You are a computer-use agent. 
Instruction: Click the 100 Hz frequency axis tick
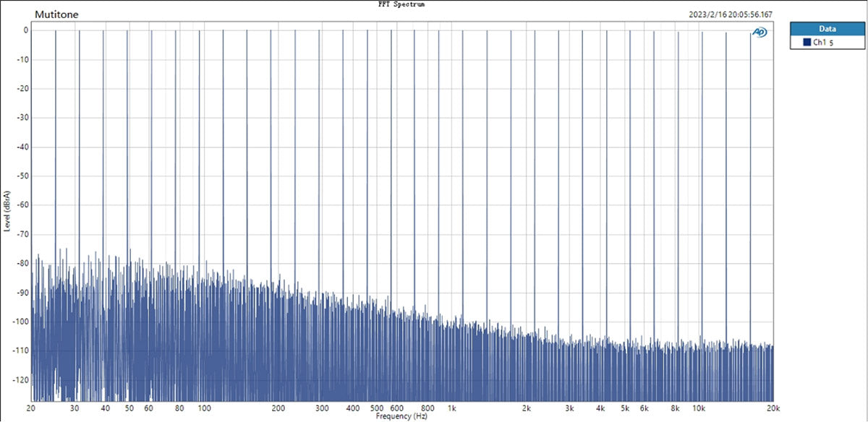pyautogui.click(x=204, y=408)
